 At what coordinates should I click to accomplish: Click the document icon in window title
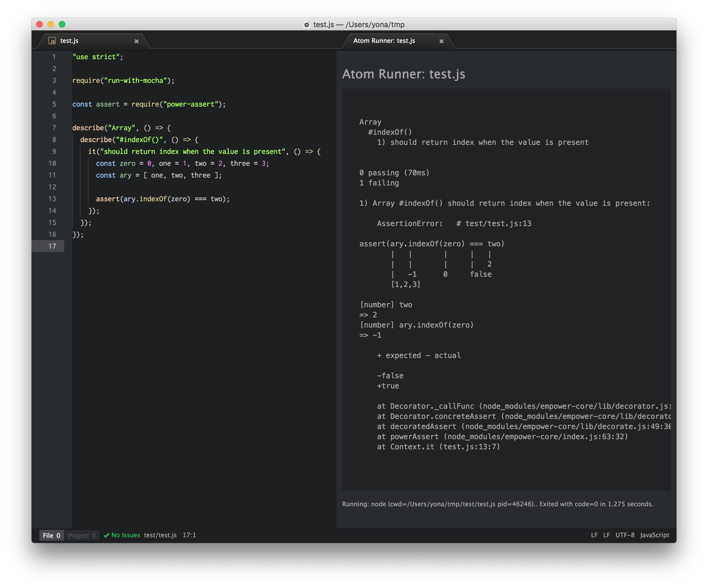coord(306,25)
